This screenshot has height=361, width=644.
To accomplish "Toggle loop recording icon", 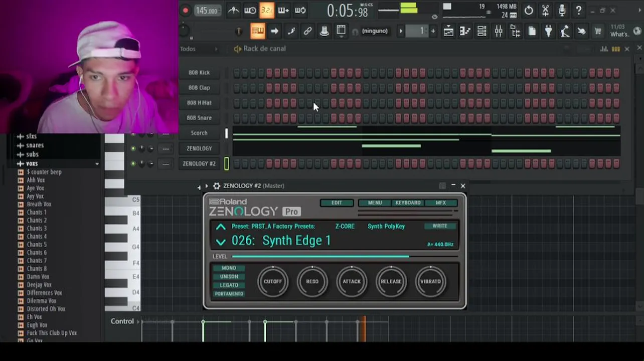I will click(x=300, y=10).
